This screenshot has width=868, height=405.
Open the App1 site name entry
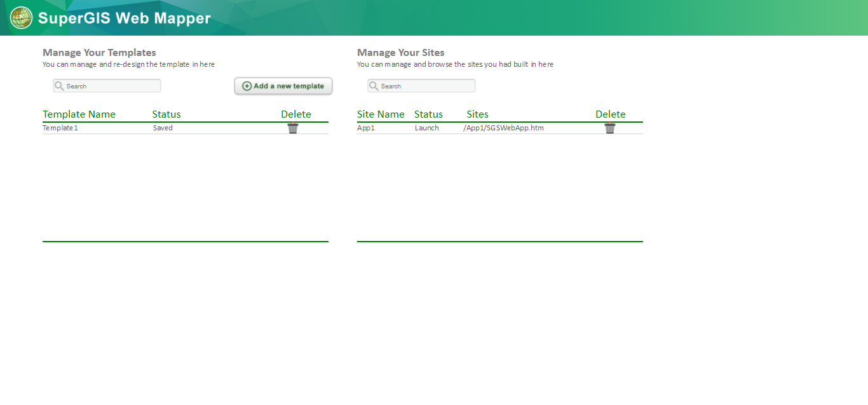(x=366, y=128)
